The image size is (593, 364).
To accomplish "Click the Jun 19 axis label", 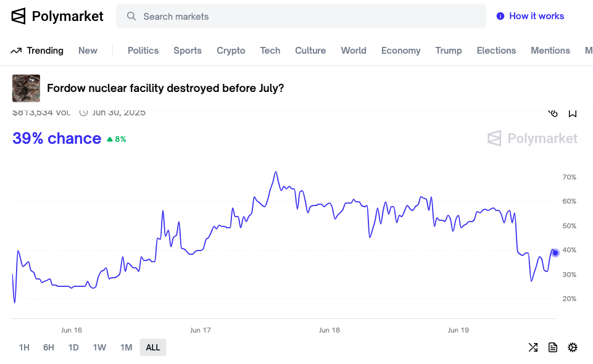I will coord(458,330).
